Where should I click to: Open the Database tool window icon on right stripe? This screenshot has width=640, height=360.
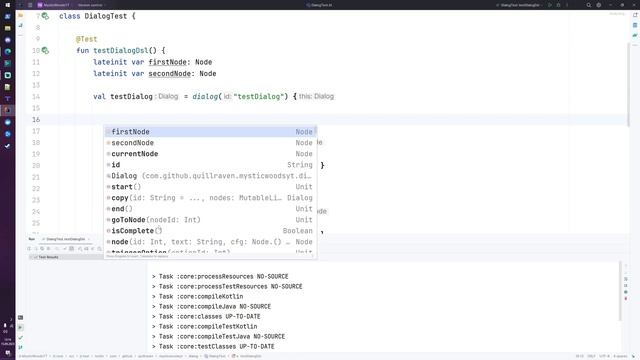click(635, 25)
